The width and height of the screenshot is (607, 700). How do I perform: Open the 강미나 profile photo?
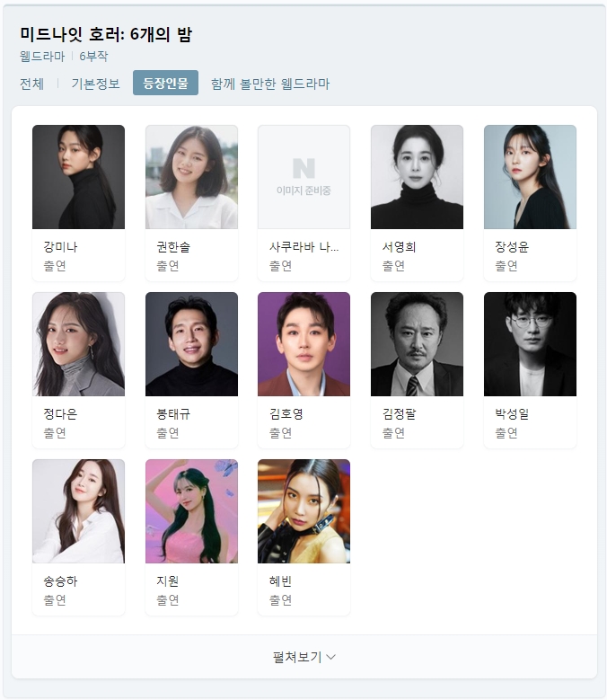coord(78,177)
